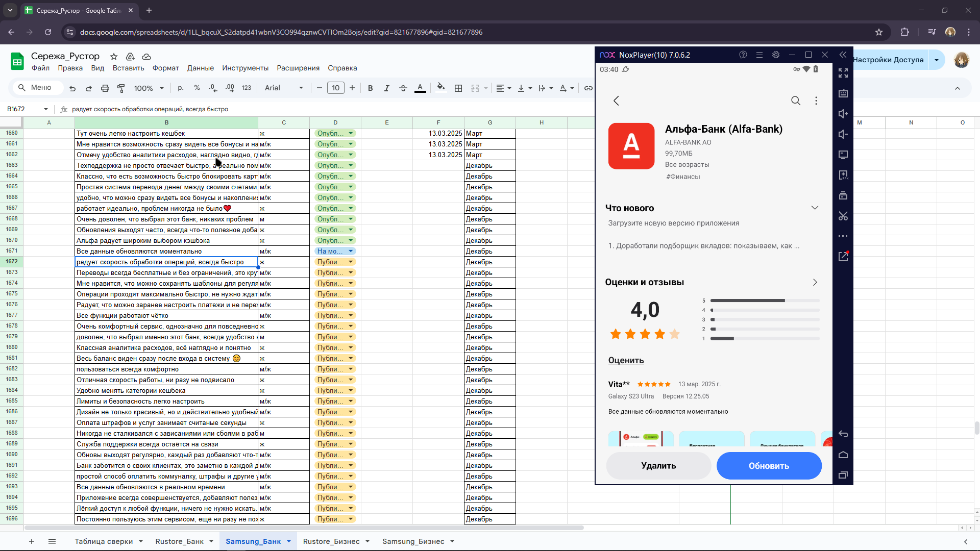Open the Arial font dropdown
980x551 pixels.
[284, 88]
